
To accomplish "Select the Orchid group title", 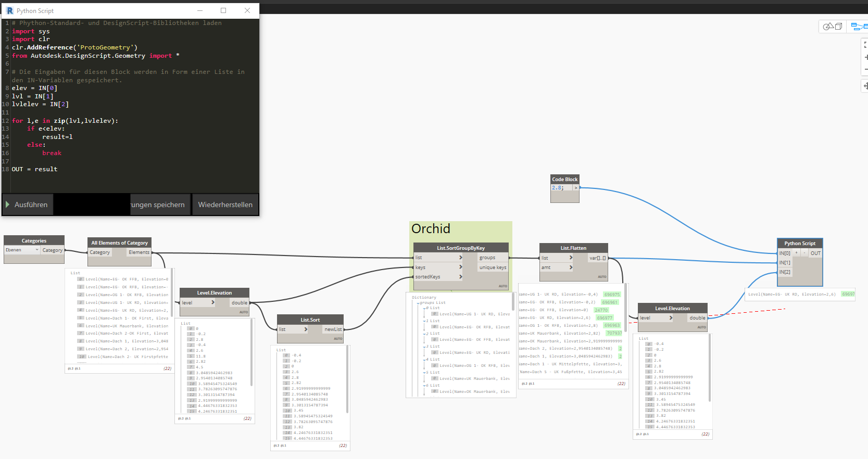I will 431,228.
